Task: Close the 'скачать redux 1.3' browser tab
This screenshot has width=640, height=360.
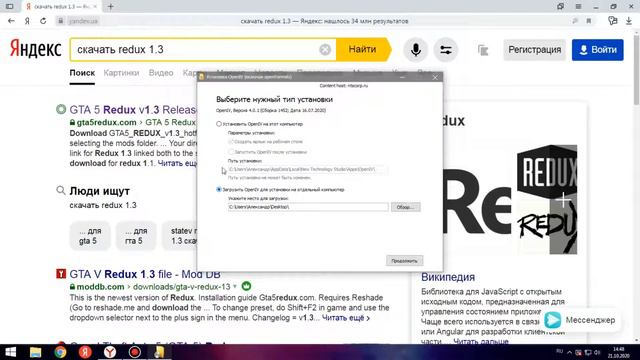Action: point(96,7)
